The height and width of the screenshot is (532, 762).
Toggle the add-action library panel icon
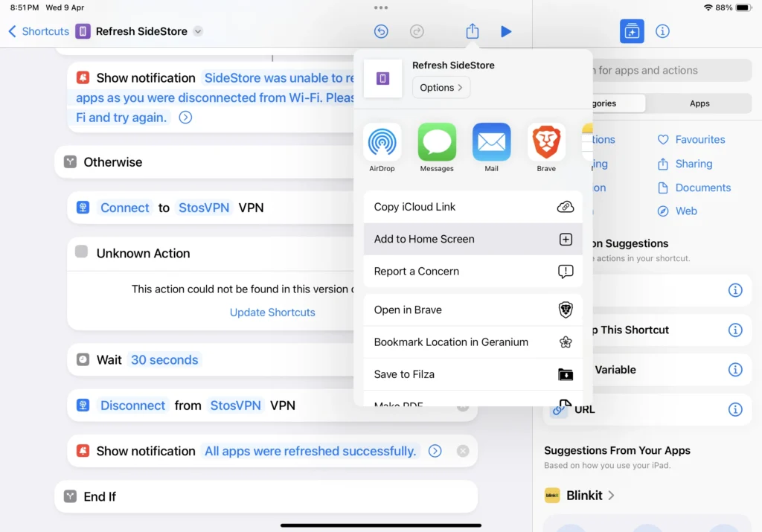click(x=632, y=31)
